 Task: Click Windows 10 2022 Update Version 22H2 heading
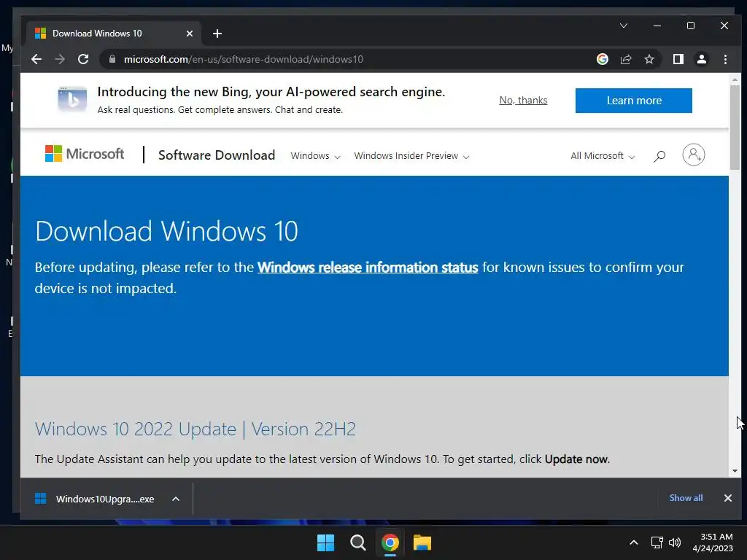(196, 429)
